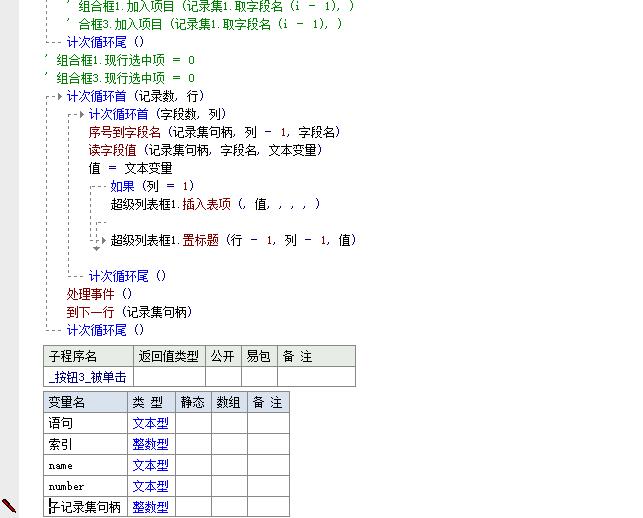Click 计次循环尾 () directly above 处理事件
The image size is (643, 518).
click(x=127, y=276)
